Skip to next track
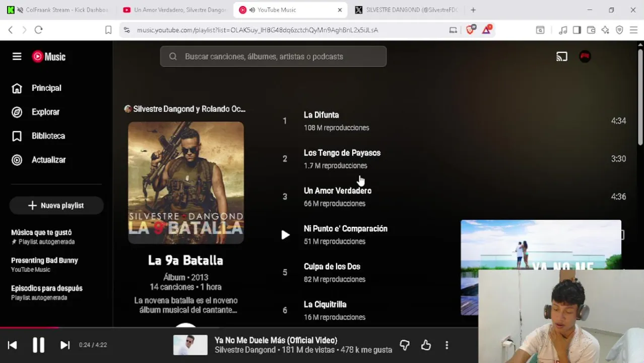The height and width of the screenshot is (363, 644). click(x=65, y=345)
